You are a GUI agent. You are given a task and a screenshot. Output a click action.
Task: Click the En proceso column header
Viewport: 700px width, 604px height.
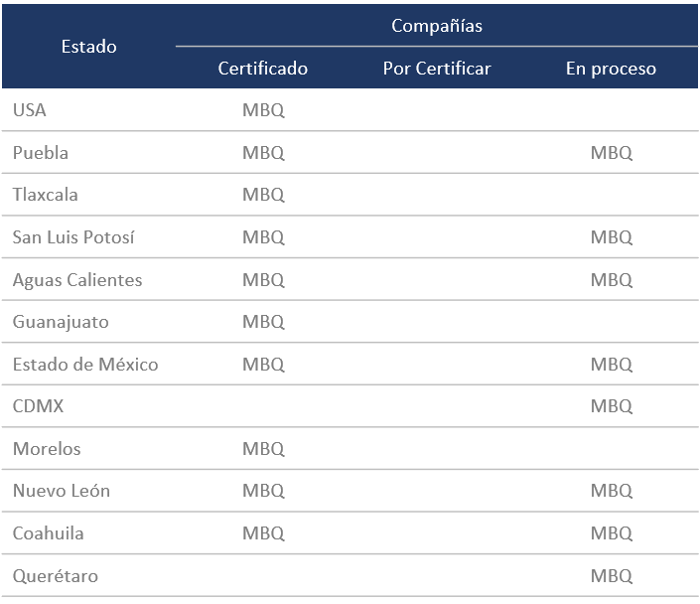(611, 69)
